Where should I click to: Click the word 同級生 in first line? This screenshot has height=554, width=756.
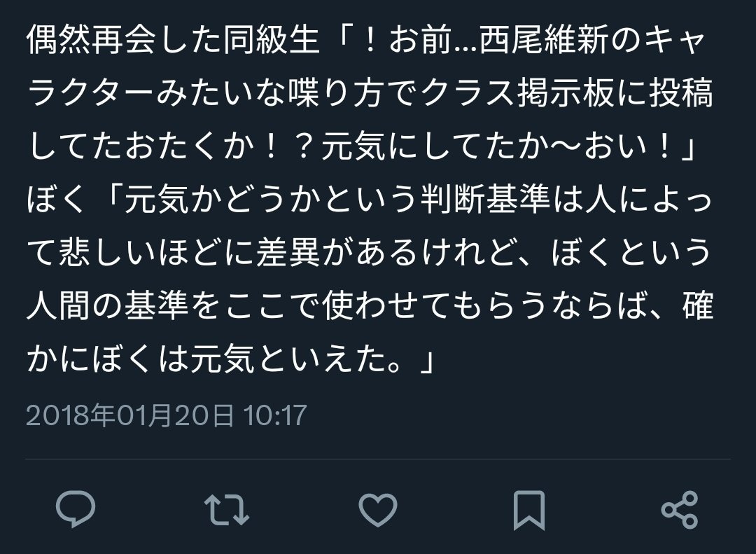pos(272,39)
